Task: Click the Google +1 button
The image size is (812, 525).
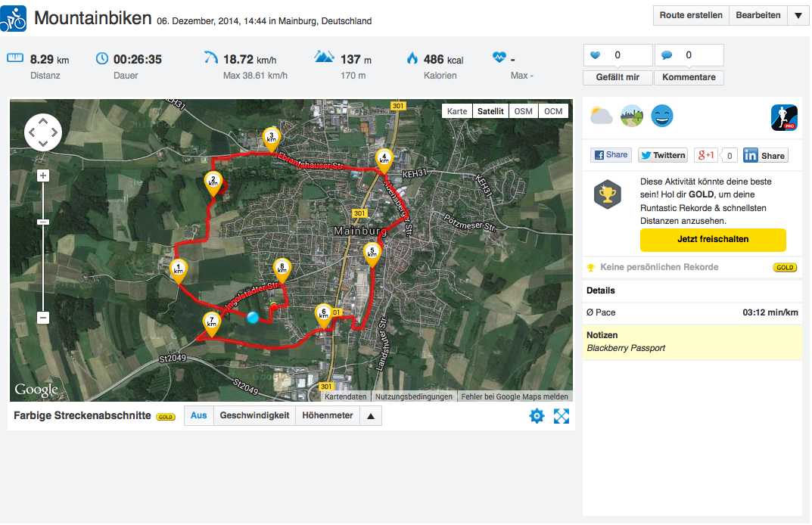Action: click(706, 155)
